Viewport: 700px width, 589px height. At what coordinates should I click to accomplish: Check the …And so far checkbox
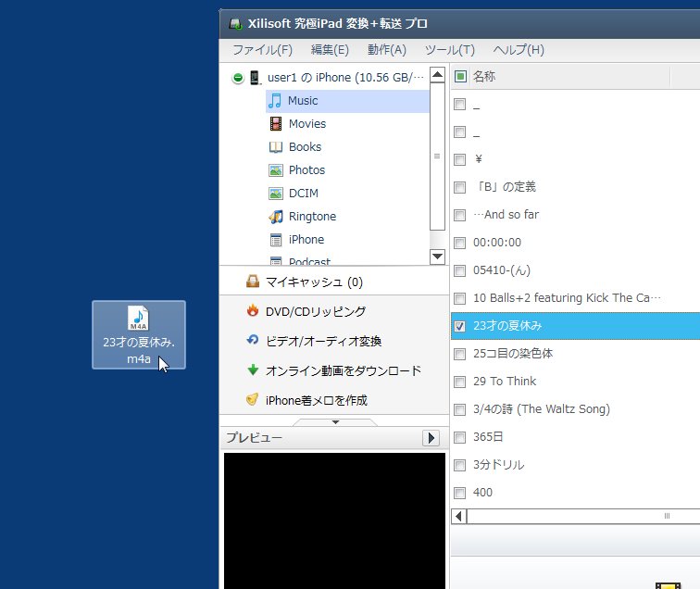click(x=460, y=215)
